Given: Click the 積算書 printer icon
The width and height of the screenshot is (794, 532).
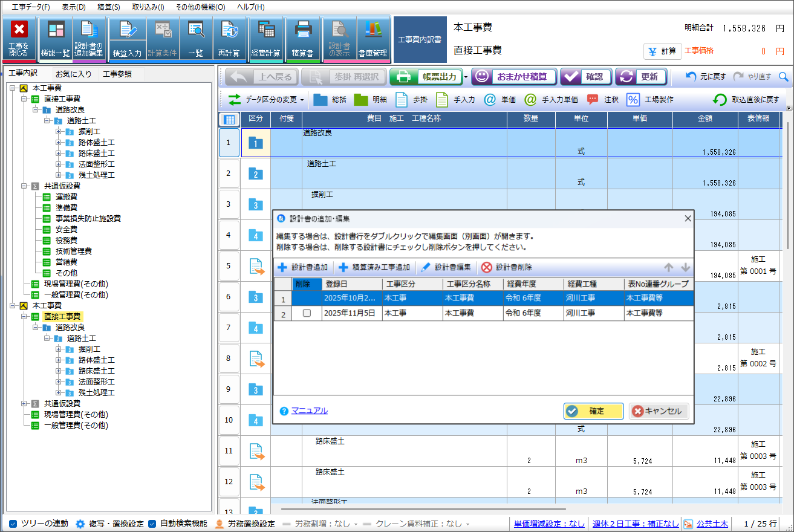Looking at the screenshot, I should (x=302, y=30).
